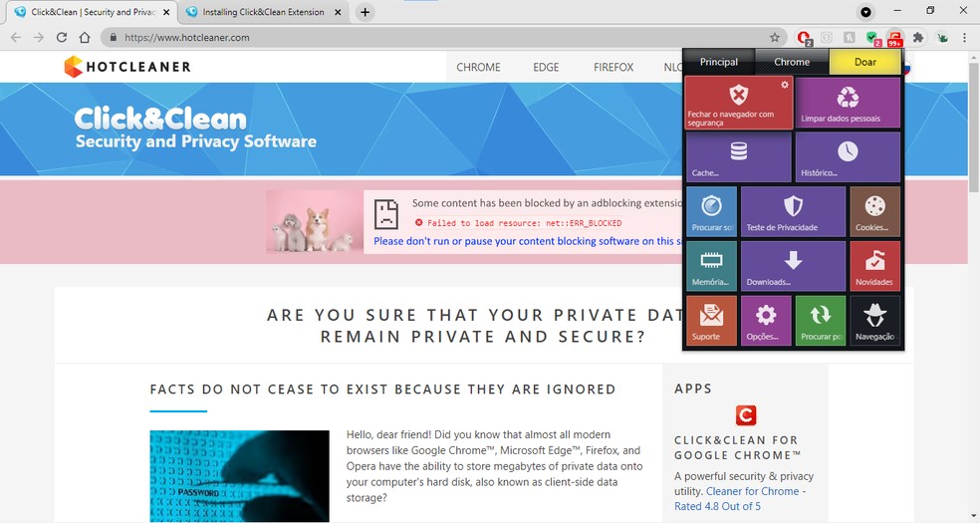
Task: Click the green 'Procurar po' update tile
Action: coord(821,320)
